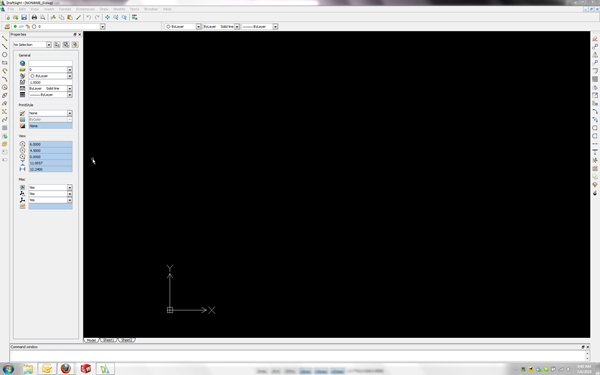Open the File menu

coord(10,9)
